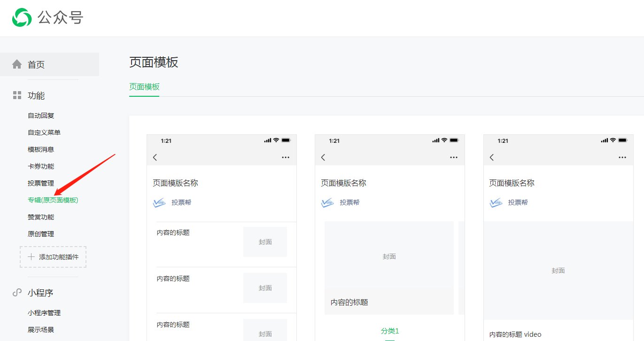This screenshot has height=341, width=644.
Task: Open the "..." more menu in the first preview
Action: 286,157
